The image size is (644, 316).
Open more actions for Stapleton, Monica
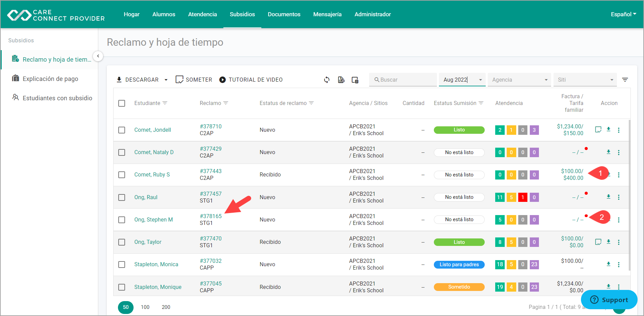(x=619, y=265)
